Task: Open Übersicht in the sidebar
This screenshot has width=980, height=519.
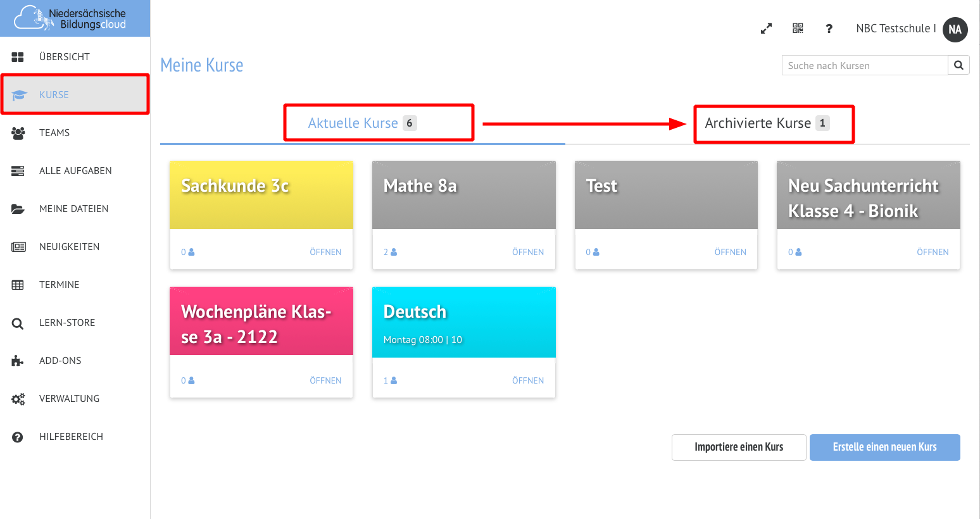Action: tap(64, 57)
